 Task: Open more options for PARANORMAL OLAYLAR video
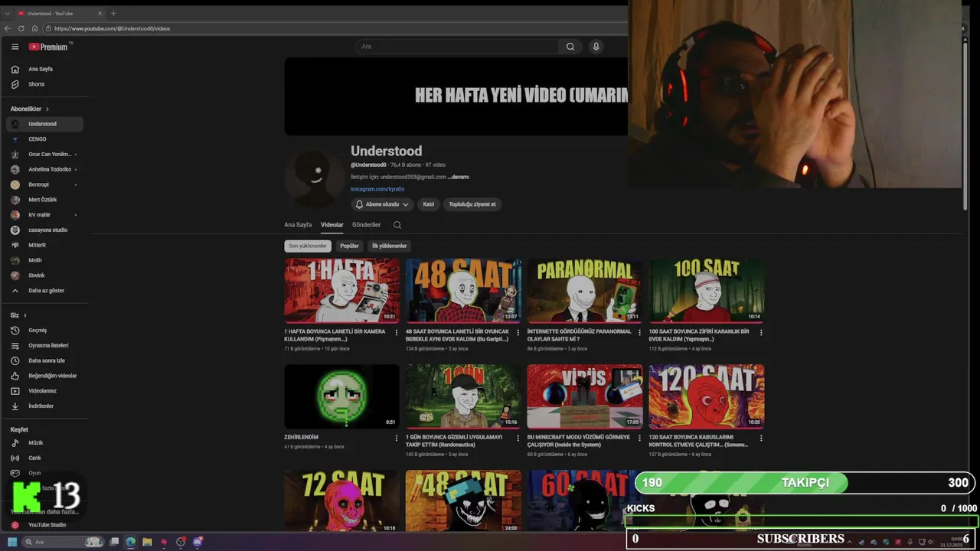click(x=639, y=332)
